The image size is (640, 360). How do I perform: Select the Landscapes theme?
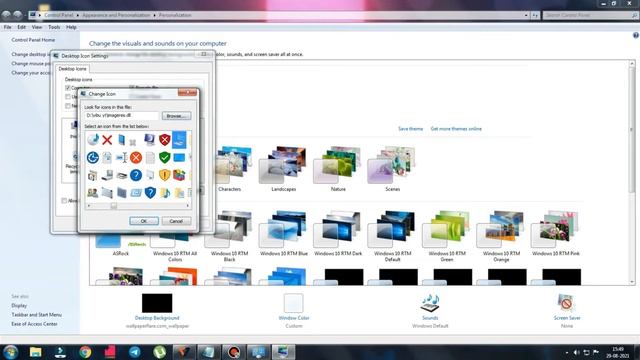[x=284, y=169]
